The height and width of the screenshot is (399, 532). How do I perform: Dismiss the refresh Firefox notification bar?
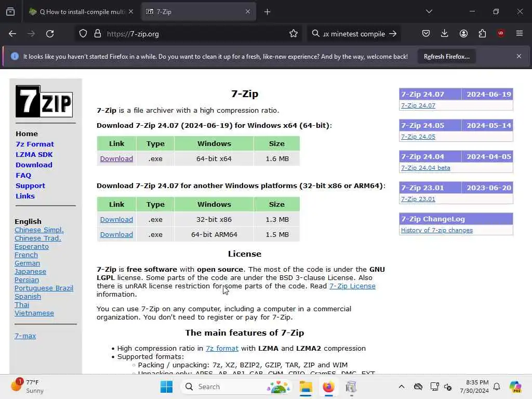(519, 56)
